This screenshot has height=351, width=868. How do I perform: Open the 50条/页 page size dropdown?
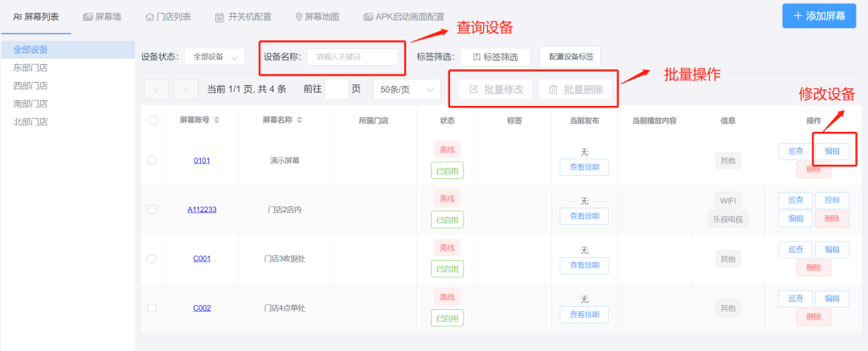tap(407, 89)
